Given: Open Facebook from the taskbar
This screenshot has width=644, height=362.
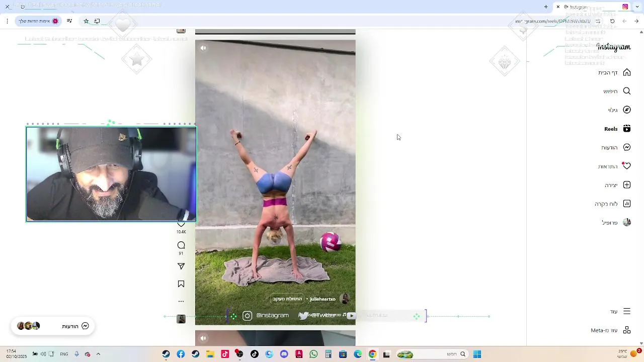Looking at the screenshot, I should tap(181, 354).
